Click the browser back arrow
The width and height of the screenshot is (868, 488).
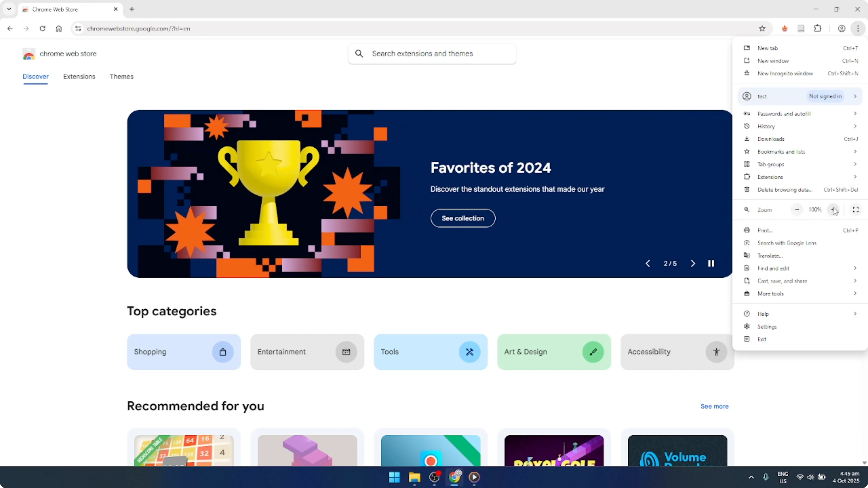click(x=10, y=29)
